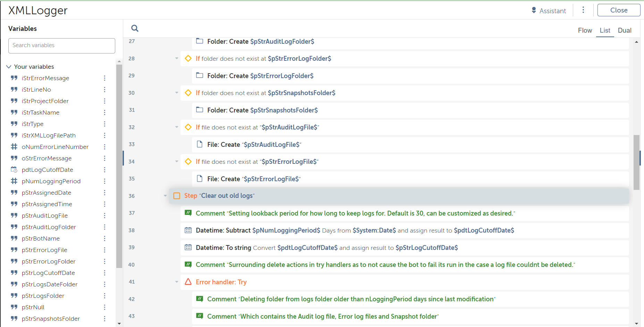
Task: Click the search magnifier icon above the list
Action: [135, 28]
